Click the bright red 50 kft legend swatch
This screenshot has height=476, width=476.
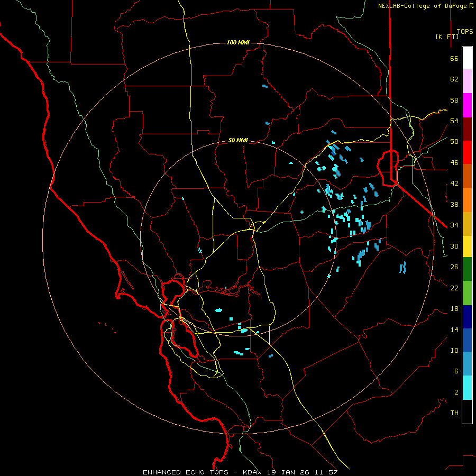pyautogui.click(x=467, y=152)
